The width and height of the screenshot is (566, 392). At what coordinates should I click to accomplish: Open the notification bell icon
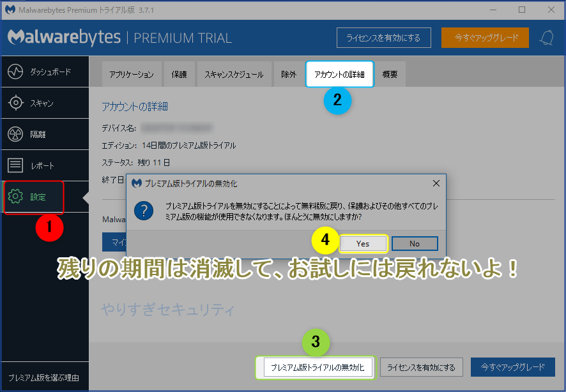(x=546, y=38)
